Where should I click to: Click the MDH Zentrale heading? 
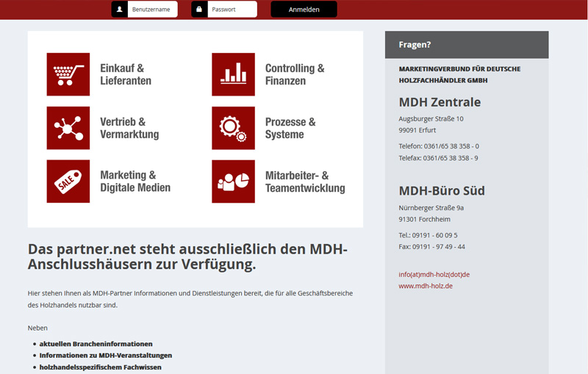(440, 102)
